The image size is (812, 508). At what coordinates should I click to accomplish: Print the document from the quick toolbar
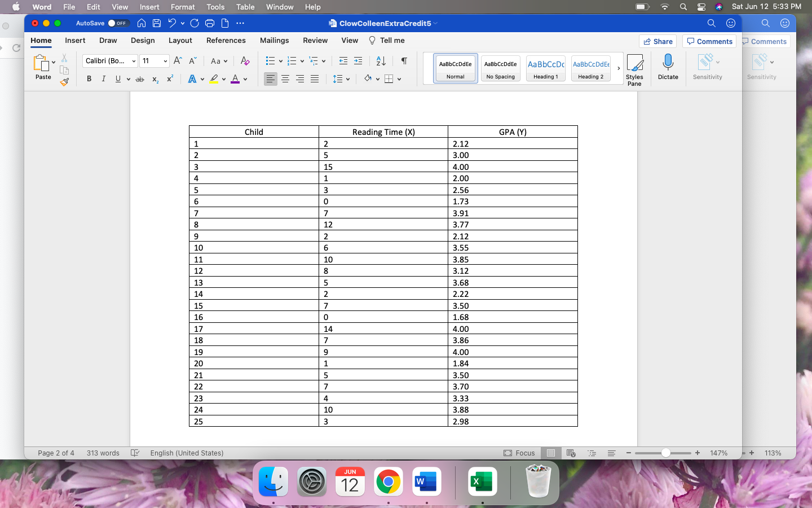[210, 23]
